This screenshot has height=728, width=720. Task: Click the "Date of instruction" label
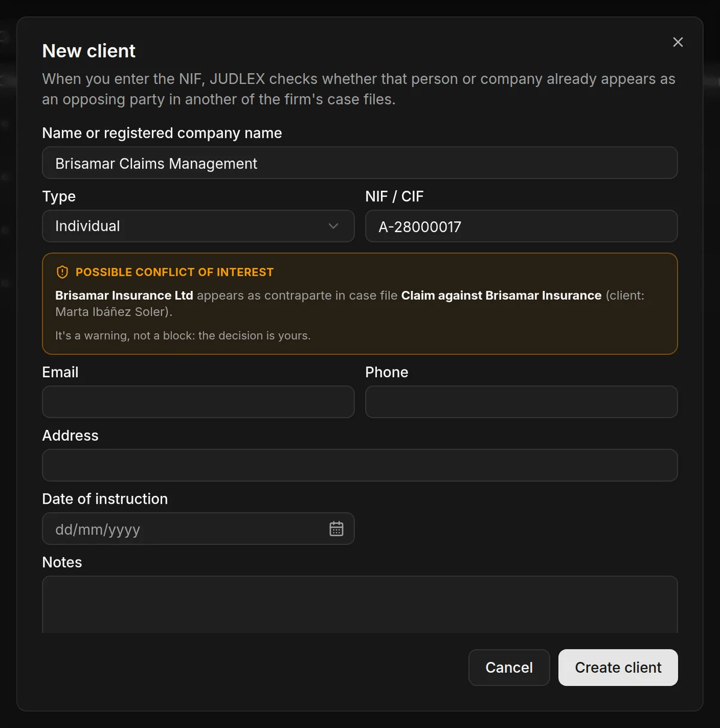click(105, 499)
